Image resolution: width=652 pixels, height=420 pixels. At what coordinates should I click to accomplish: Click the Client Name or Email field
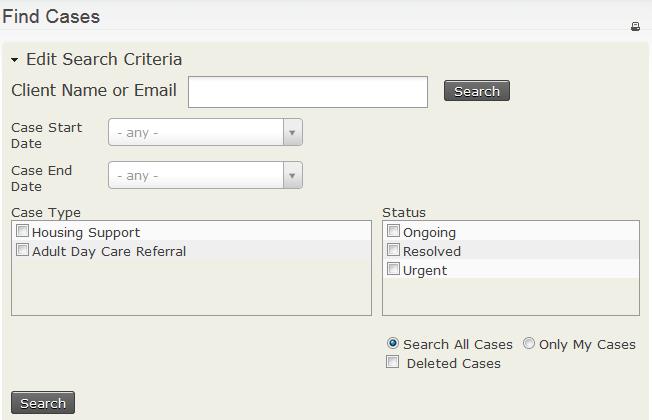pyautogui.click(x=308, y=91)
